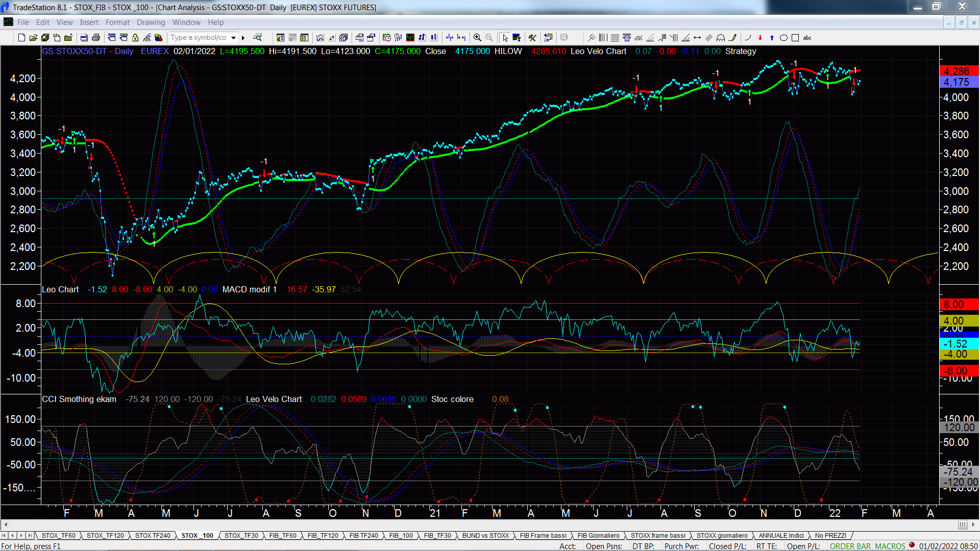
Task: Click the chart scrollbar right arrow
Action: [x=973, y=524]
